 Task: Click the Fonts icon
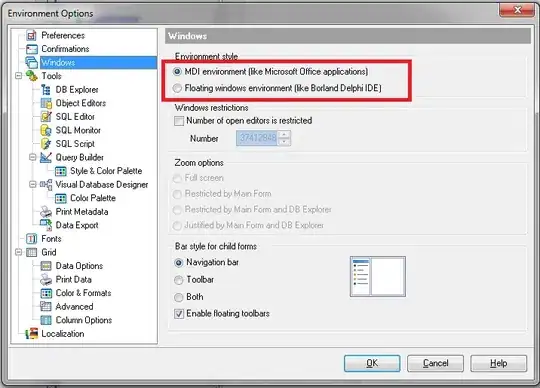coord(32,239)
